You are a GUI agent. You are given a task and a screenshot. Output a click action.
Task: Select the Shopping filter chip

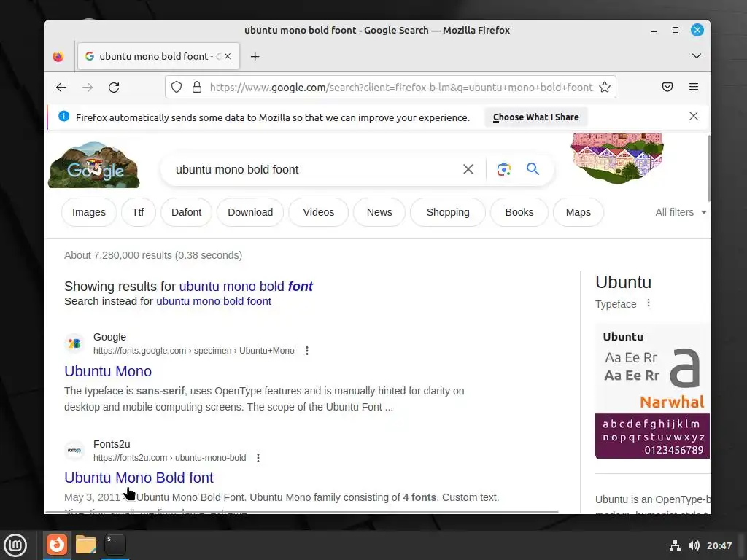click(x=448, y=212)
